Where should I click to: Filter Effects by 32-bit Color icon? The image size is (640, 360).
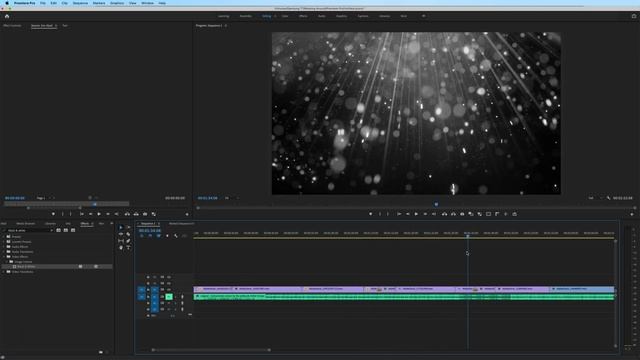[66, 230]
